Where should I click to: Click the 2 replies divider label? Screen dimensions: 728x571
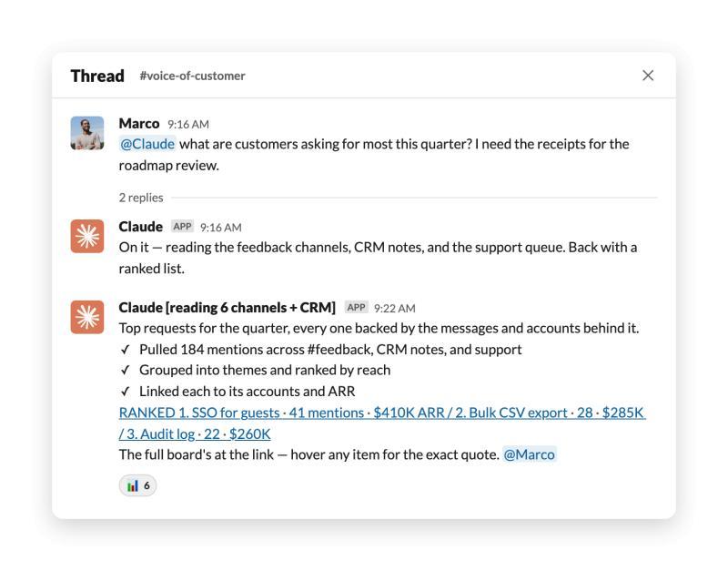[141, 198]
